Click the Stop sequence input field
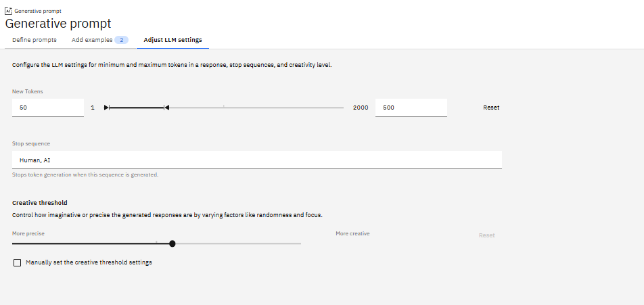Image resolution: width=644 pixels, height=305 pixels. (257, 160)
